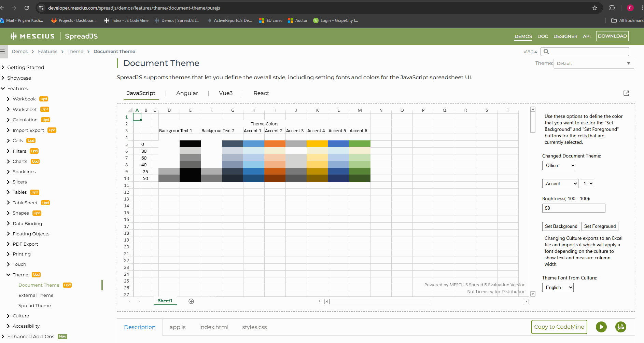
Task: Expand the Charts tree section
Action: (x=8, y=162)
